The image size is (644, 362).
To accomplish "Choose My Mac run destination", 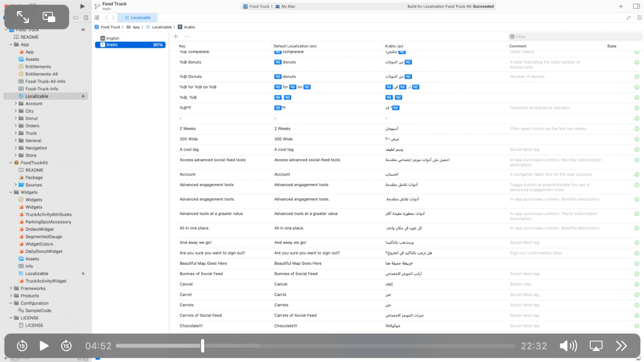I will [x=285, y=6].
